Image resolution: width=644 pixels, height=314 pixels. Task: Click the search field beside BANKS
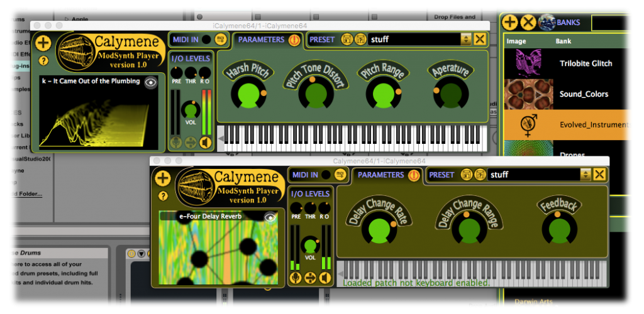[x=610, y=22]
